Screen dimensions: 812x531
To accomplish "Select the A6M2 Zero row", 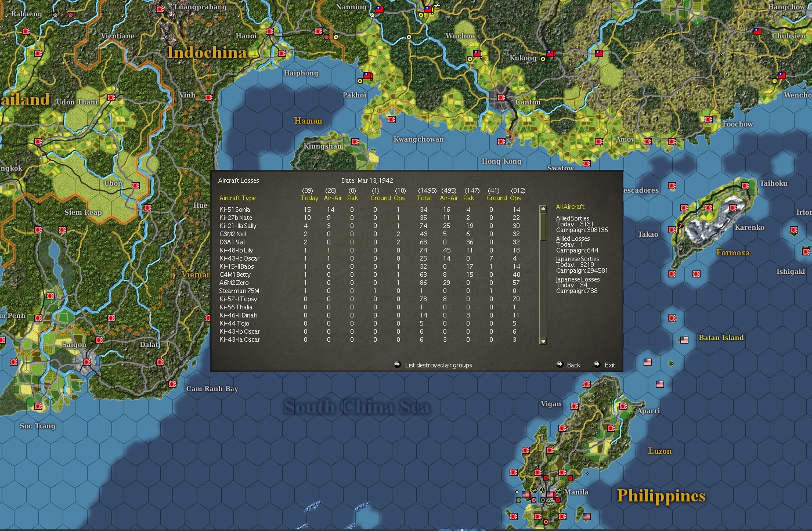I will coord(370,283).
